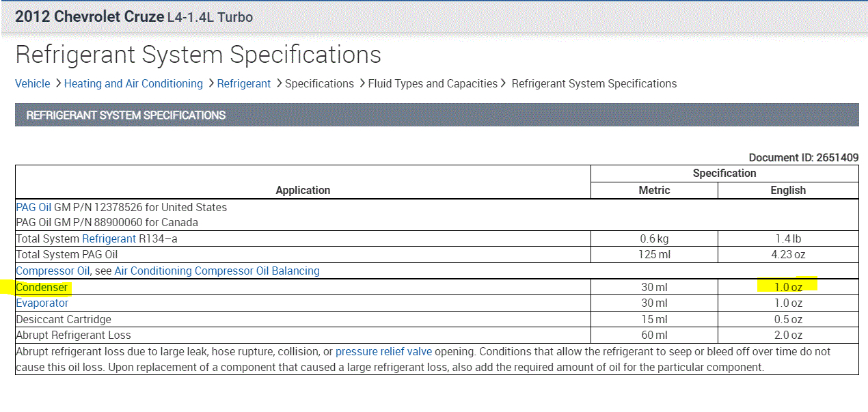Open the Vehicle breadcrumb link

(x=33, y=83)
